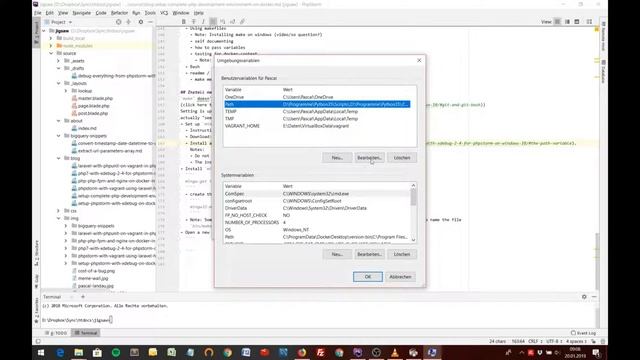
Task: Click scroll-from-source target icon in Project panel
Action: tap(118, 22)
